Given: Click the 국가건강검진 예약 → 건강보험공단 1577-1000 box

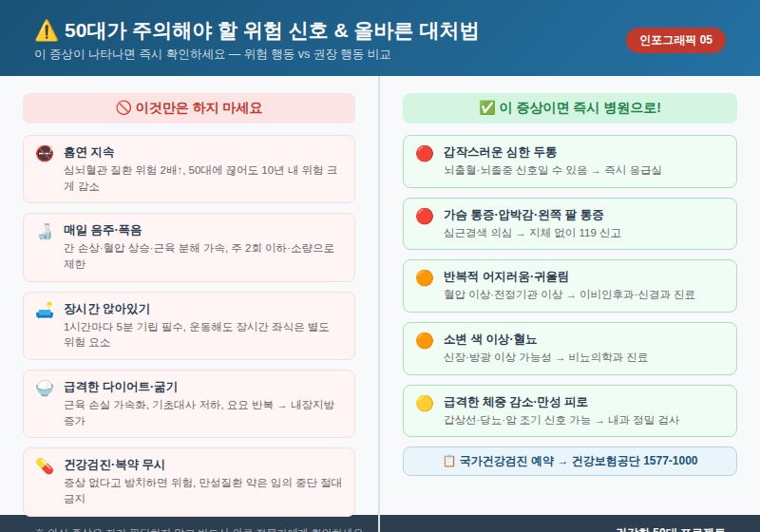Looking at the screenshot, I should (570, 462).
